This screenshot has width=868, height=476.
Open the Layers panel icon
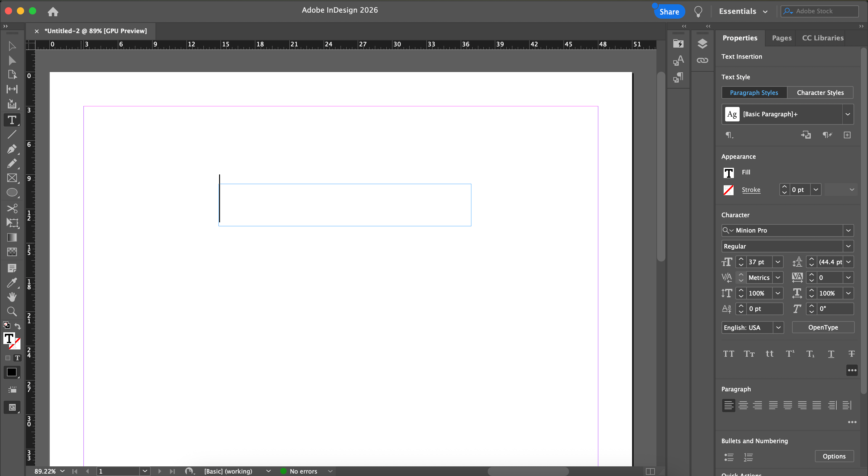(702, 44)
